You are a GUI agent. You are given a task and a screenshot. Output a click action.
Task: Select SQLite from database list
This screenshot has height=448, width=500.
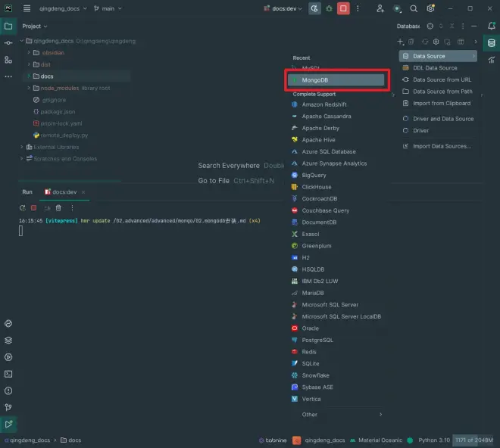(x=336, y=363)
